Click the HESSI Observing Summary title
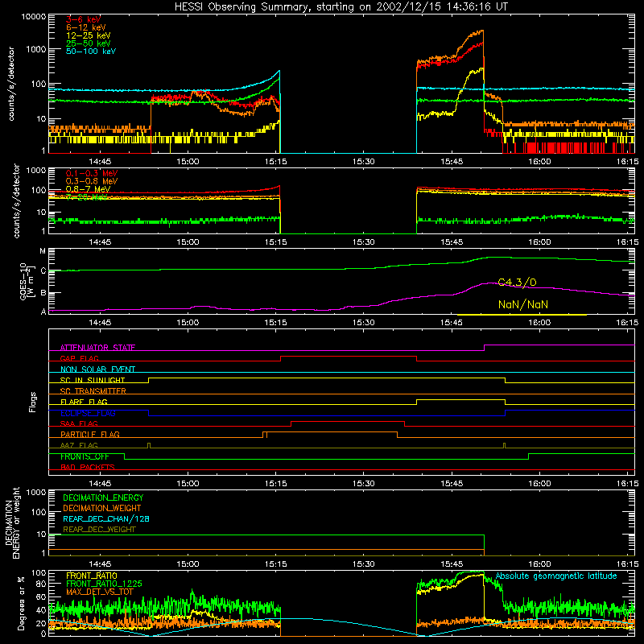644x644 pixels. (x=341, y=7)
